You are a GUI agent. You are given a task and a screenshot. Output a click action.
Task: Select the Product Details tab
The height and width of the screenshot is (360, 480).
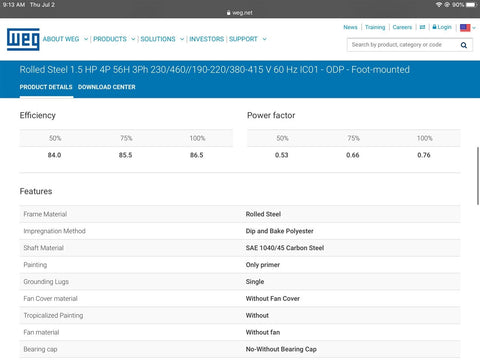point(46,87)
